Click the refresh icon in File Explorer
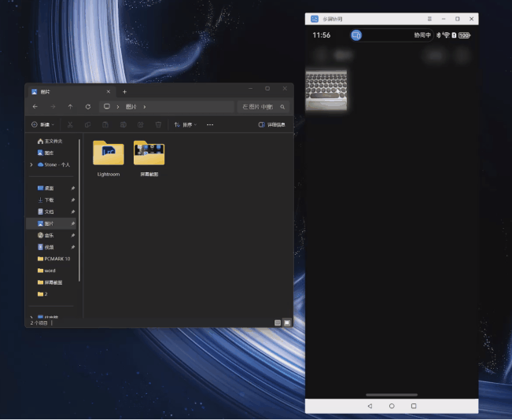This screenshot has width=512, height=420. [87, 106]
